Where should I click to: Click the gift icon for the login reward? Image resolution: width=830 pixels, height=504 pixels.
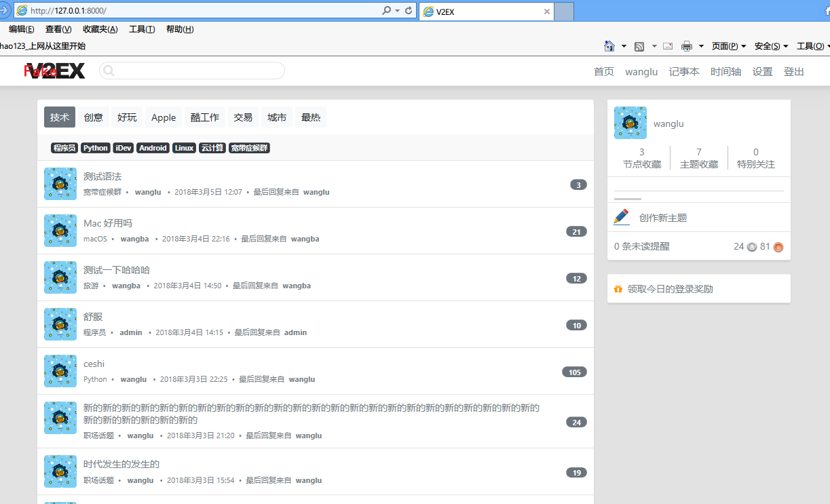pos(618,289)
